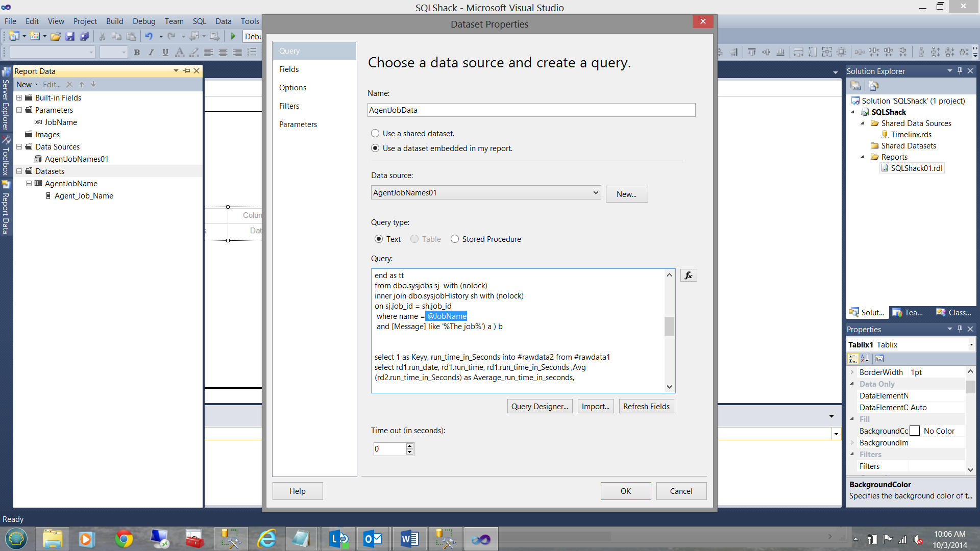Click the Categorized icon in the Properties panel

coord(853,359)
